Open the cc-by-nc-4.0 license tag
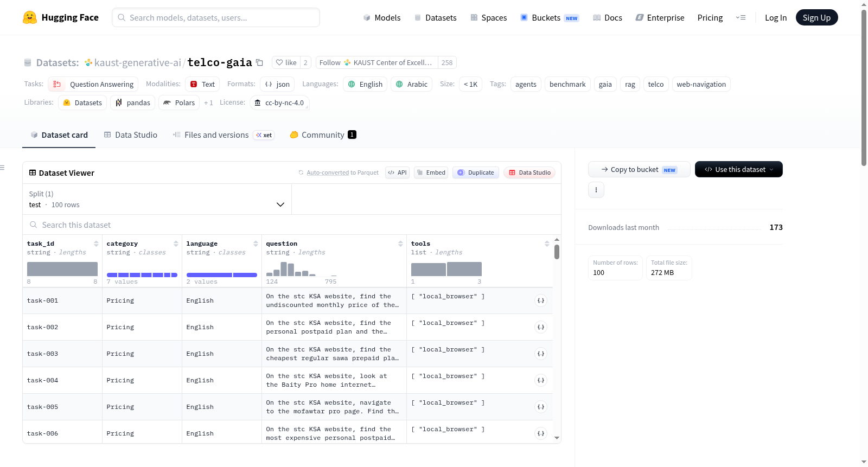The width and height of the screenshot is (868, 467). point(279,103)
